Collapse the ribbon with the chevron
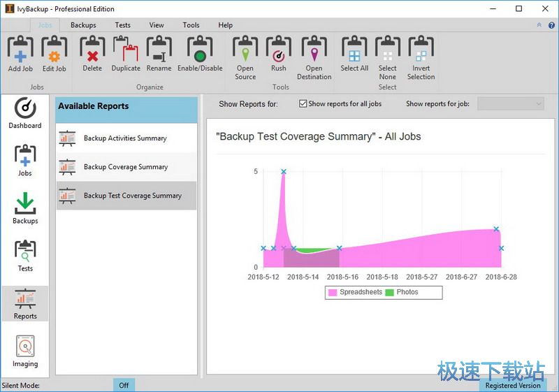 tap(539, 25)
